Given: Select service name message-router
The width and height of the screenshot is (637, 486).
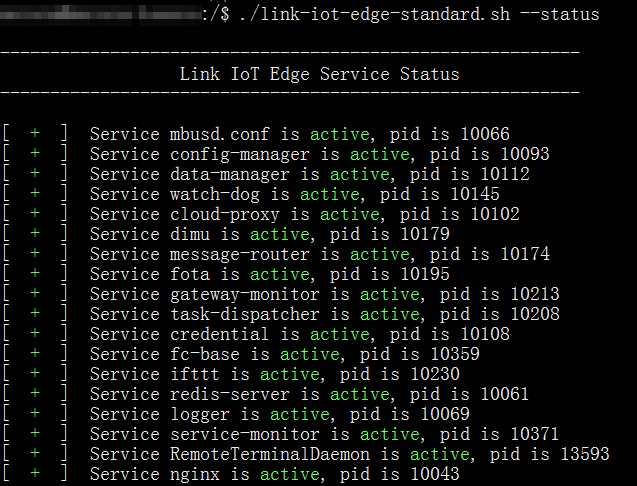Looking at the screenshot, I should tap(239, 254).
